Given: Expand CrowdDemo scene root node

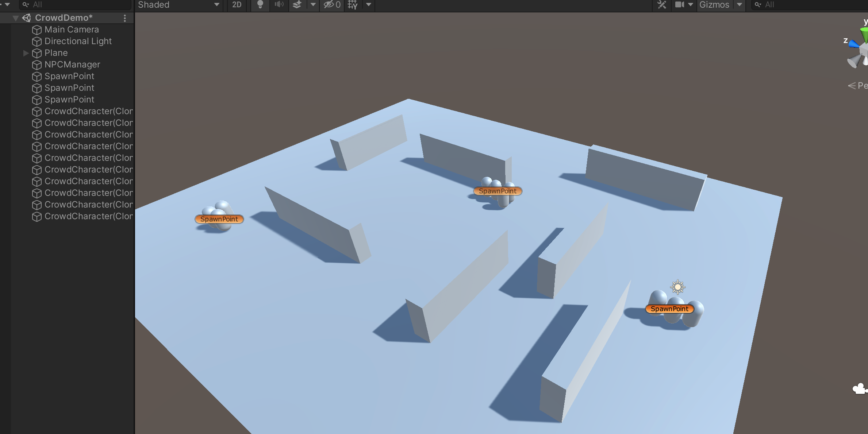Looking at the screenshot, I should click(x=14, y=18).
